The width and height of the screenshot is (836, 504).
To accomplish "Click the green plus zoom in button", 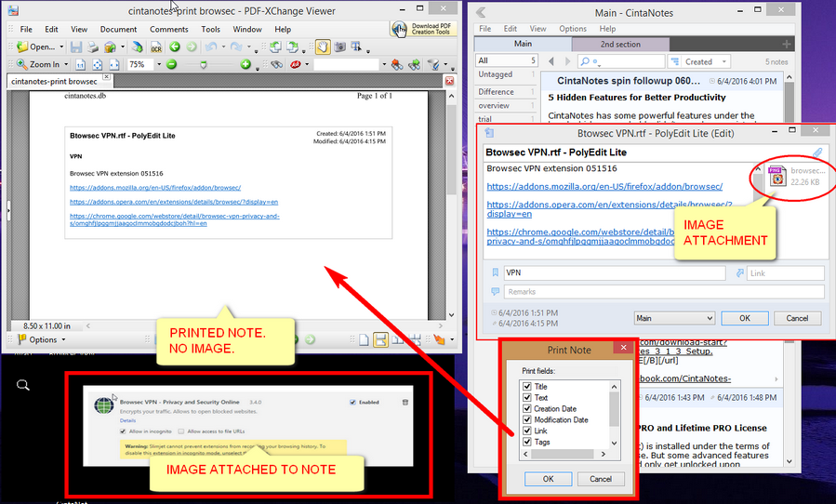I will [x=245, y=64].
